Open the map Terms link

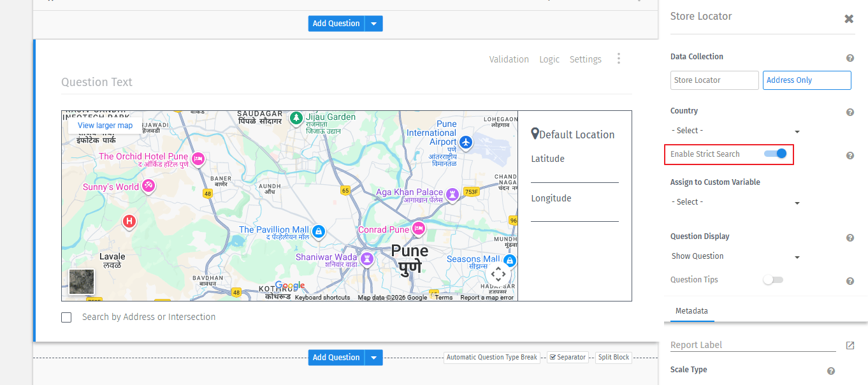(x=444, y=298)
